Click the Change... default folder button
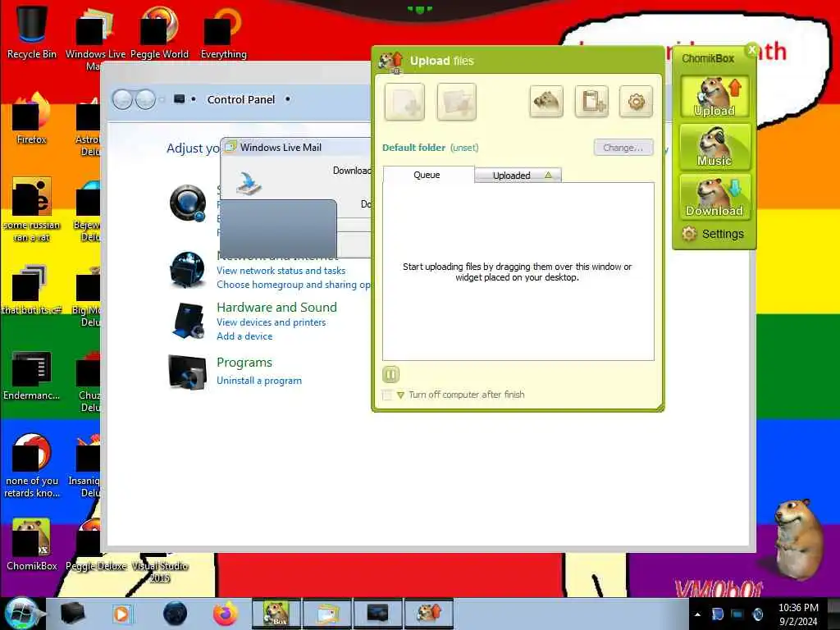 pyautogui.click(x=623, y=148)
